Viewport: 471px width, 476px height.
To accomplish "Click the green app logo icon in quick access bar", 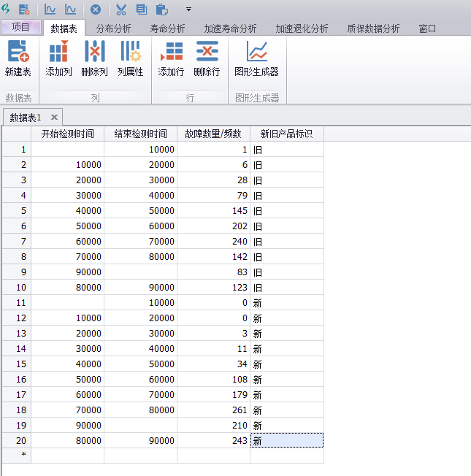I will pyautogui.click(x=6, y=9).
